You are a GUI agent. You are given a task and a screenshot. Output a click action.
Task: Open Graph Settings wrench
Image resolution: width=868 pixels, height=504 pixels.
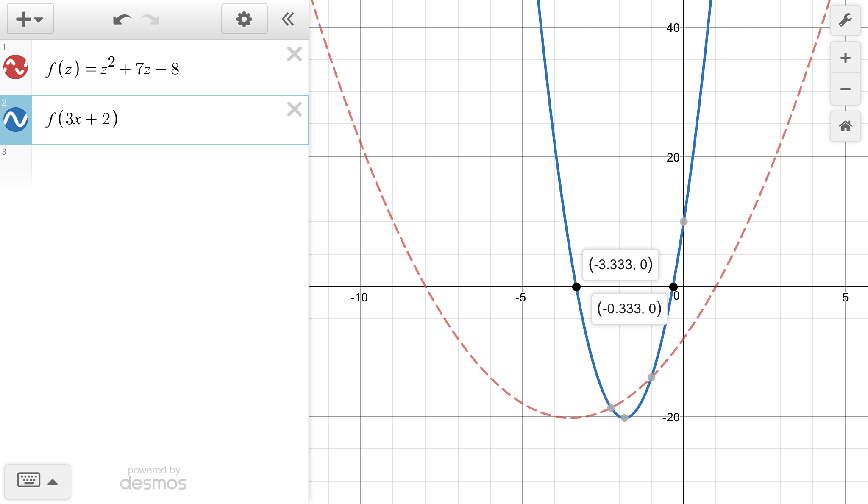pyautogui.click(x=845, y=20)
